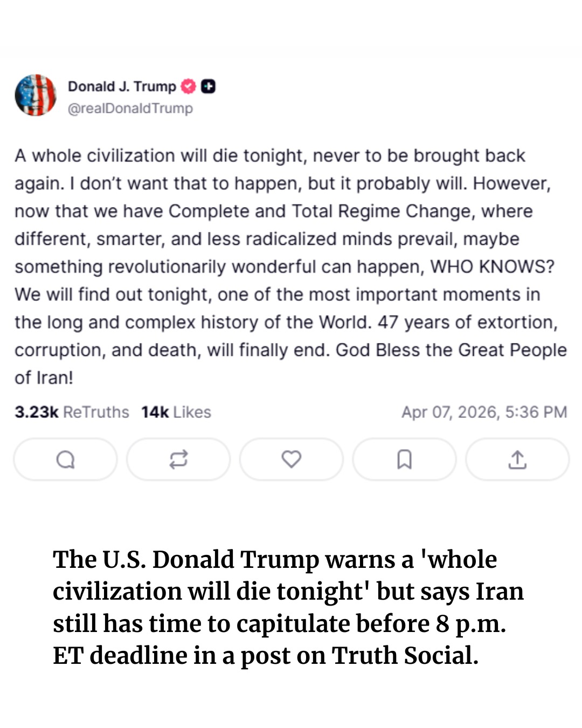Screen dimensions: 582x728
Task: Click the post's opening line about civilization
Action: point(269,156)
